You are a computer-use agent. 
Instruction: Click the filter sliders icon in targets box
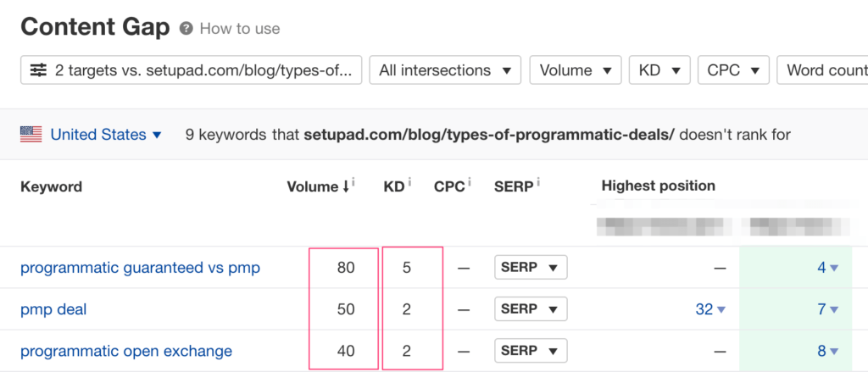tap(38, 70)
